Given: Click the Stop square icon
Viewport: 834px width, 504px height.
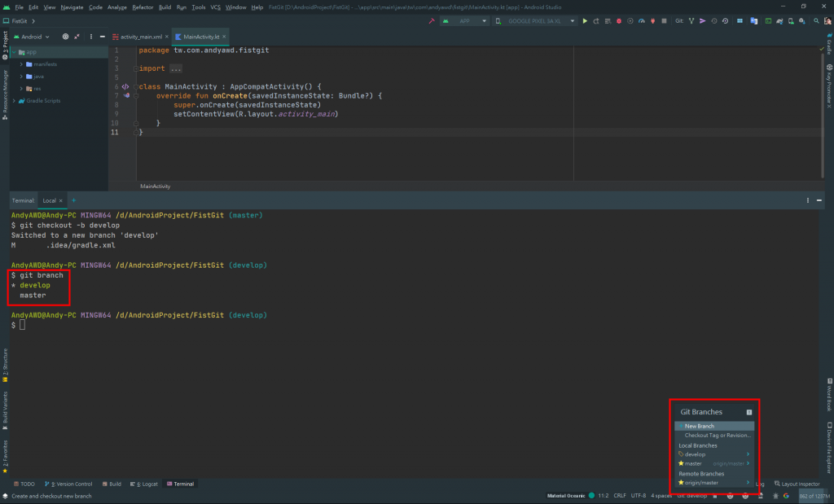Looking at the screenshot, I should tap(664, 21).
